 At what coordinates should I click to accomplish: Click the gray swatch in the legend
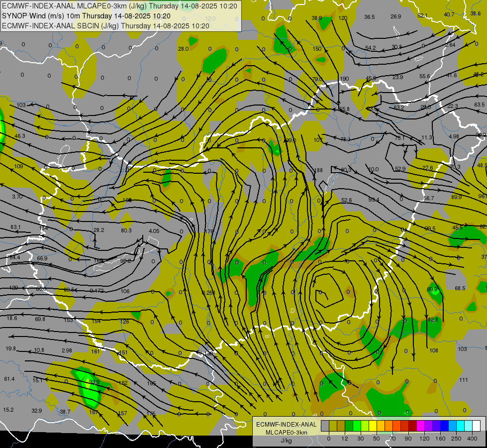tap(325, 426)
